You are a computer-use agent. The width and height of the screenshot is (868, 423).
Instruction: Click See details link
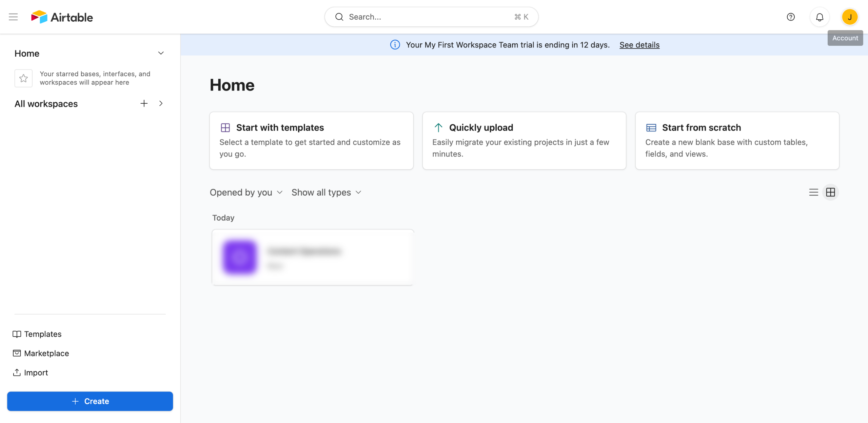tap(639, 45)
